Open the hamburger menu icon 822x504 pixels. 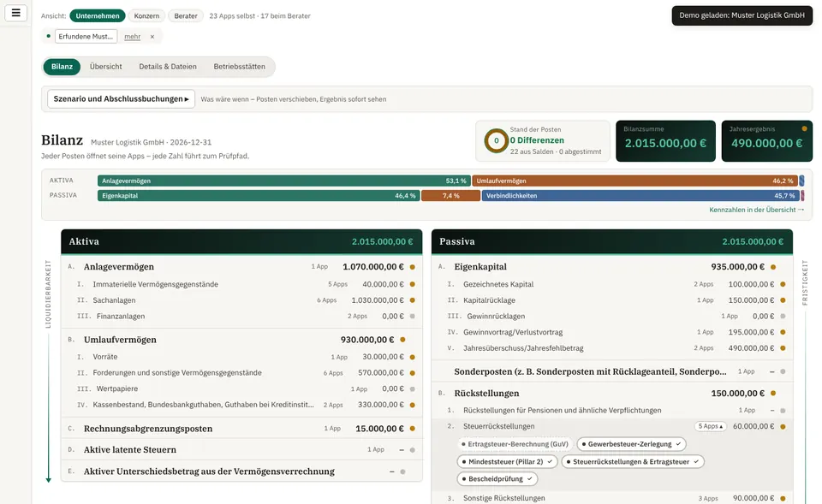(15, 13)
